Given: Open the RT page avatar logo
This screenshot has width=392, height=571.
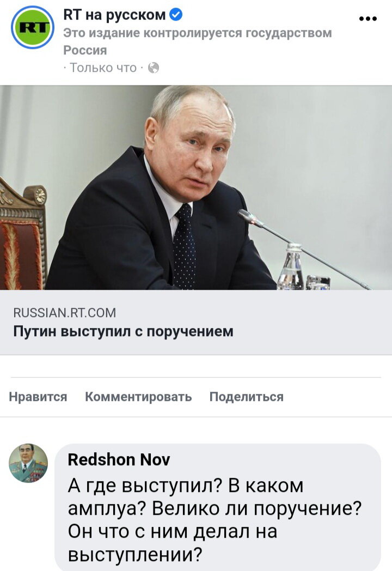Looking at the screenshot, I should [32, 27].
